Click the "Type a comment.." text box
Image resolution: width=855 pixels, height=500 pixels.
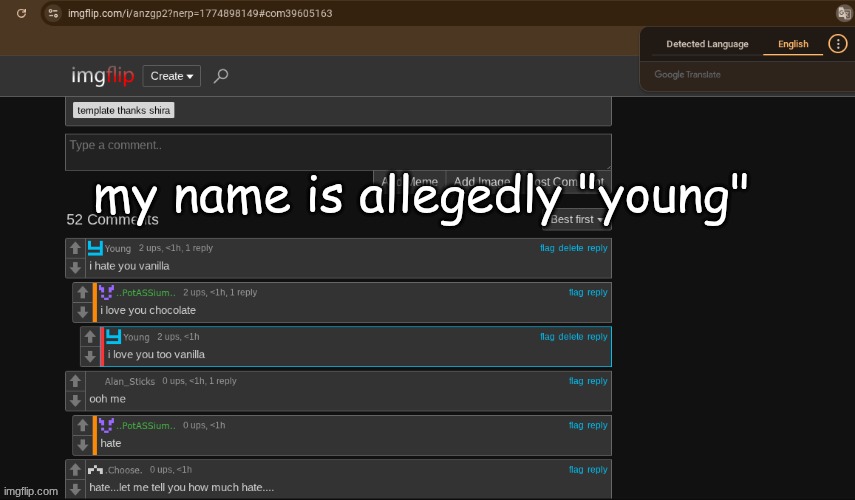(x=338, y=152)
